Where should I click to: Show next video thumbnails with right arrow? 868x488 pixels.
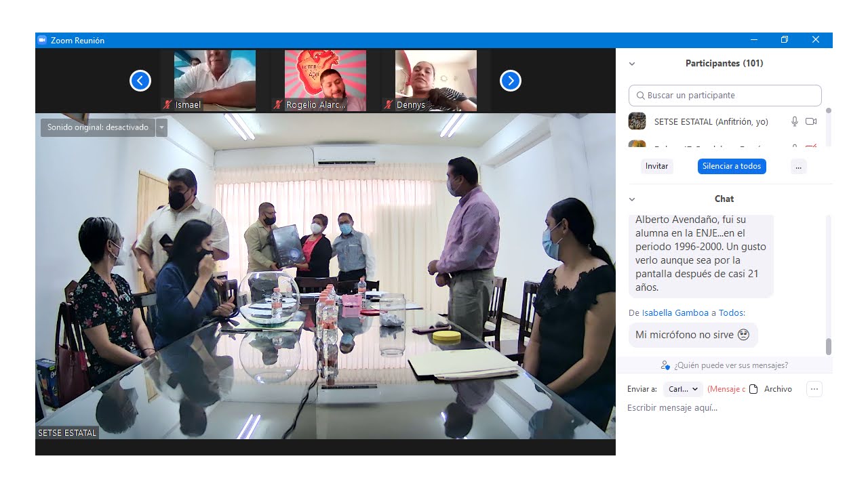[511, 81]
